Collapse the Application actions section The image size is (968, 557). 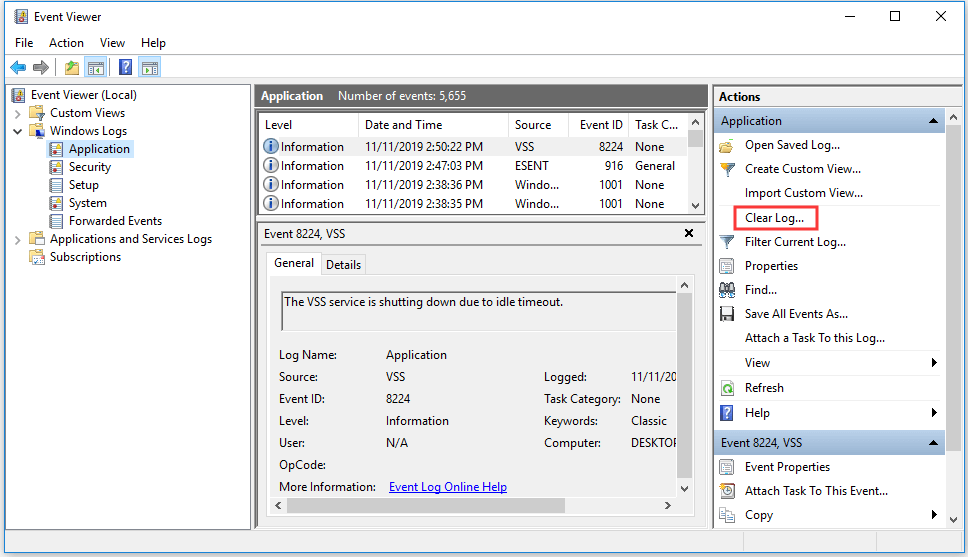click(x=934, y=121)
